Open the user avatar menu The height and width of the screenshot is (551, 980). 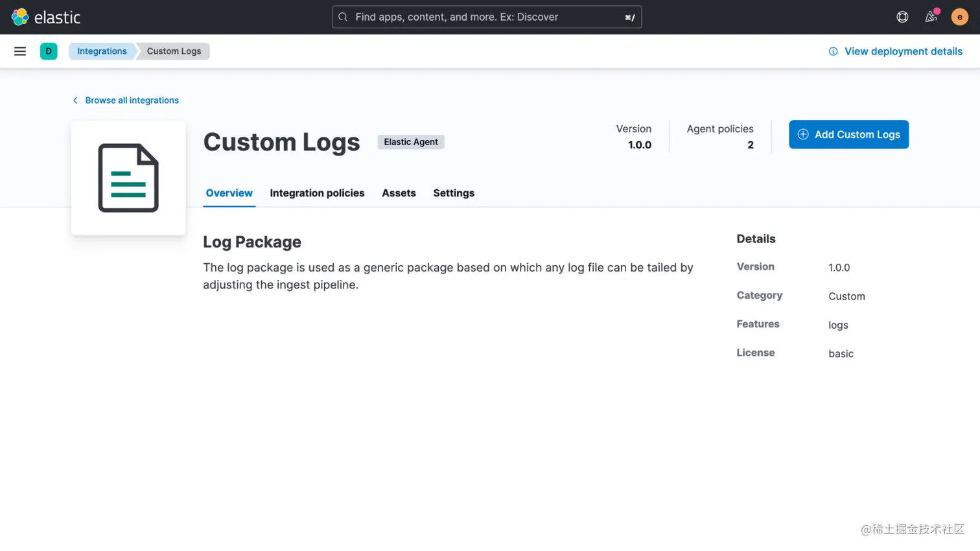(x=960, y=17)
